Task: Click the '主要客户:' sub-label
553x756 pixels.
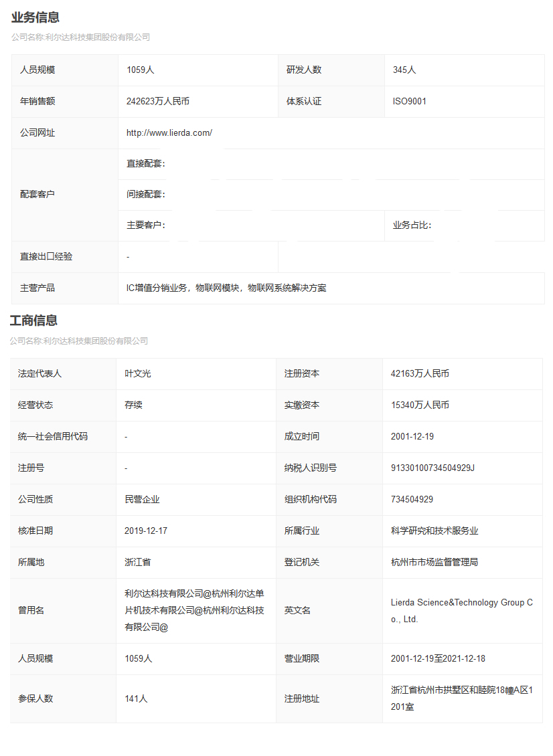Action: coord(146,225)
